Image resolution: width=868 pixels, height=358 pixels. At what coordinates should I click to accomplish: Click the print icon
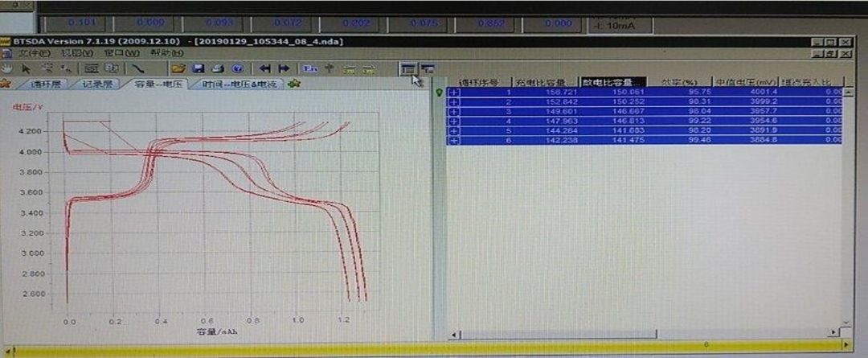[217, 69]
